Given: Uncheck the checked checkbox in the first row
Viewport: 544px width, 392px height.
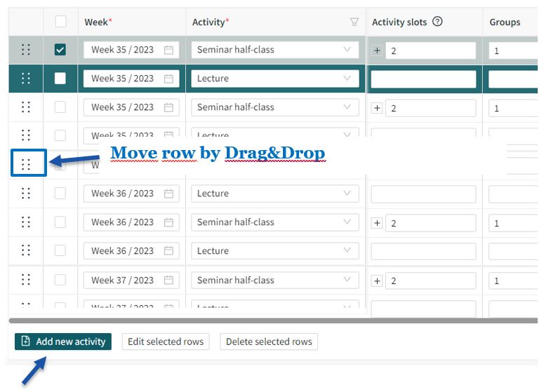Looking at the screenshot, I should pos(60,50).
